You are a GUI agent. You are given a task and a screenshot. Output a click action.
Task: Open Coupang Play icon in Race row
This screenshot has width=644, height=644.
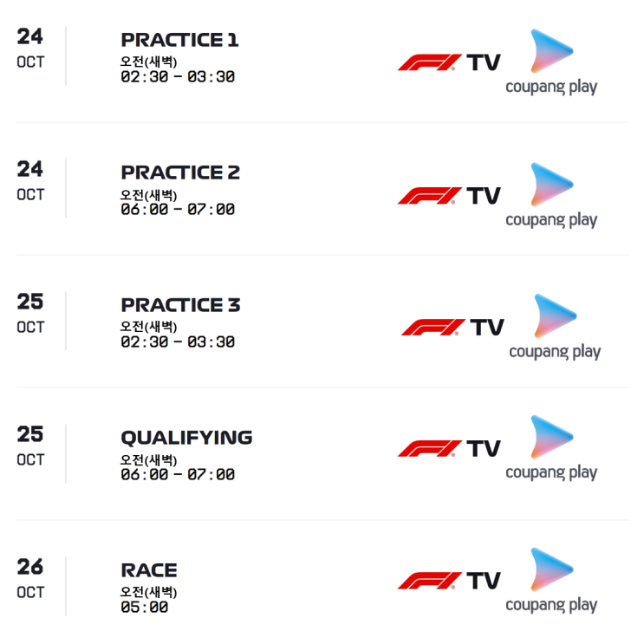click(x=551, y=581)
